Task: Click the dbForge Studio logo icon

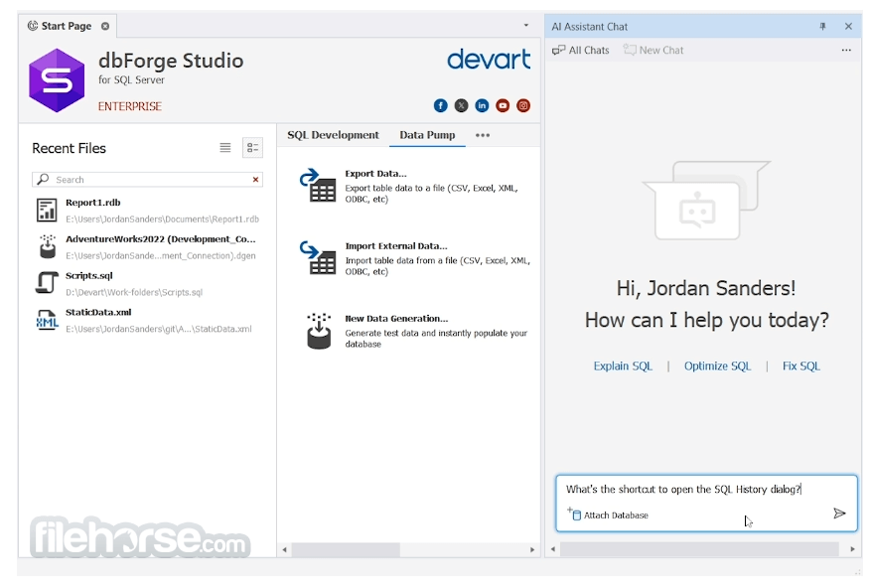Action: (x=57, y=80)
